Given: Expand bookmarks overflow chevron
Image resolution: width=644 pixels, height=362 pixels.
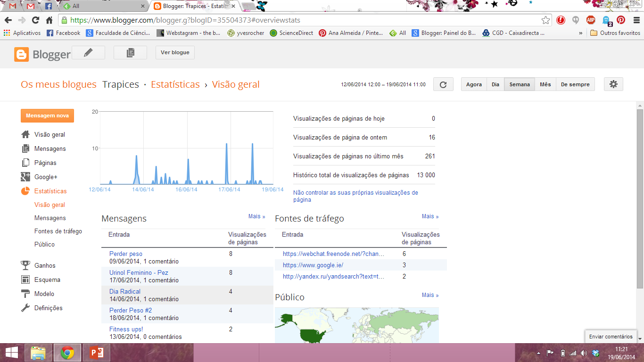Looking at the screenshot, I should tap(580, 33).
